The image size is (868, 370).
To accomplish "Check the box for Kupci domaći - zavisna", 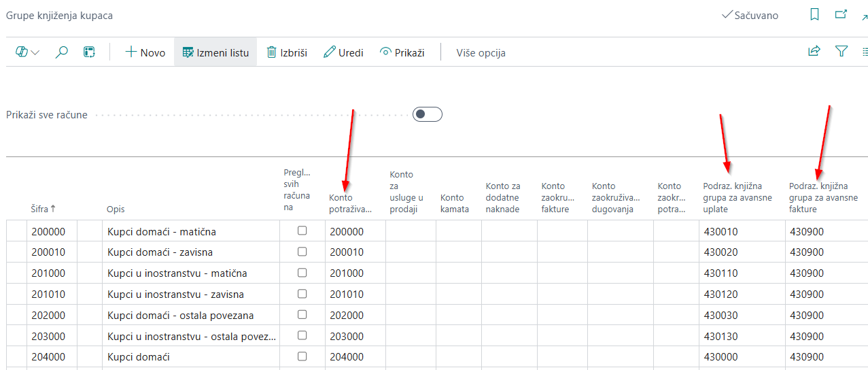I will point(302,252).
